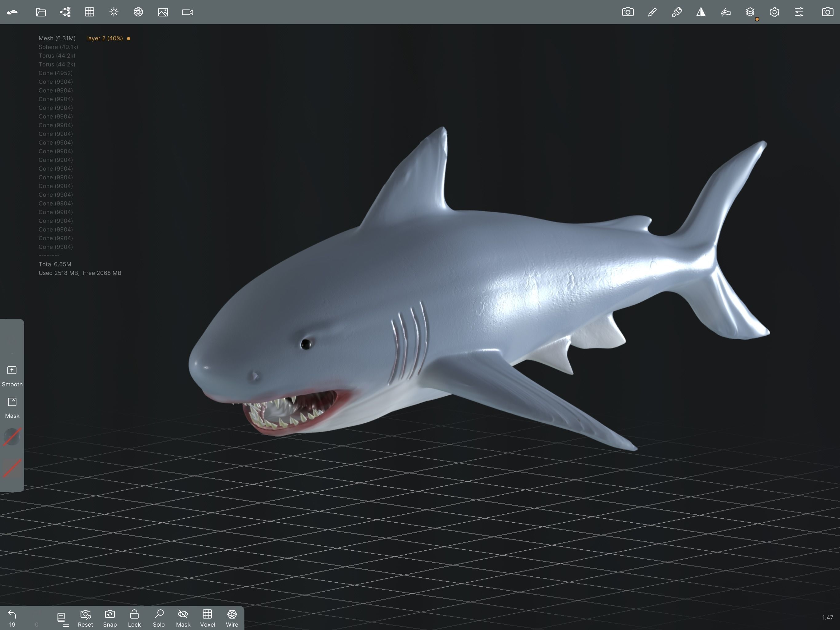Open the Lighting sun menu
840x630 pixels.
point(114,12)
